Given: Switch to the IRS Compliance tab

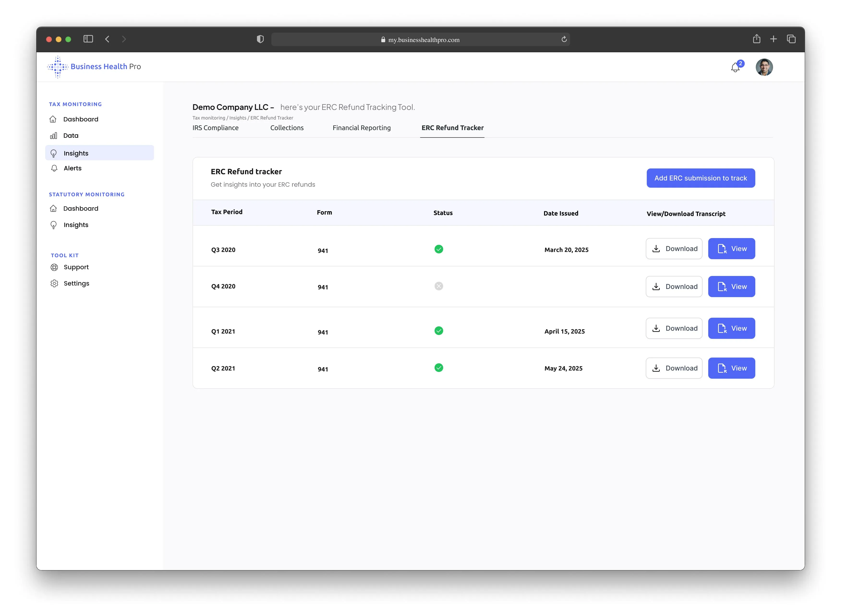Looking at the screenshot, I should click(215, 128).
